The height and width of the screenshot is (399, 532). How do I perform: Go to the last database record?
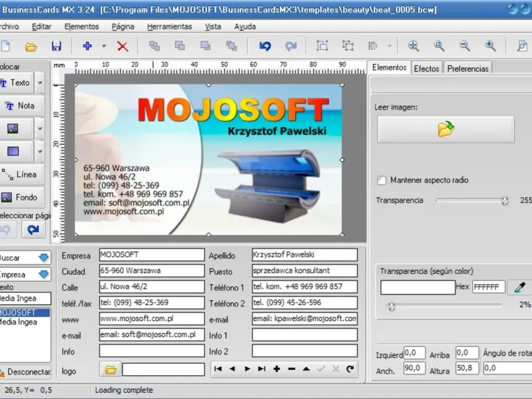coord(261,369)
